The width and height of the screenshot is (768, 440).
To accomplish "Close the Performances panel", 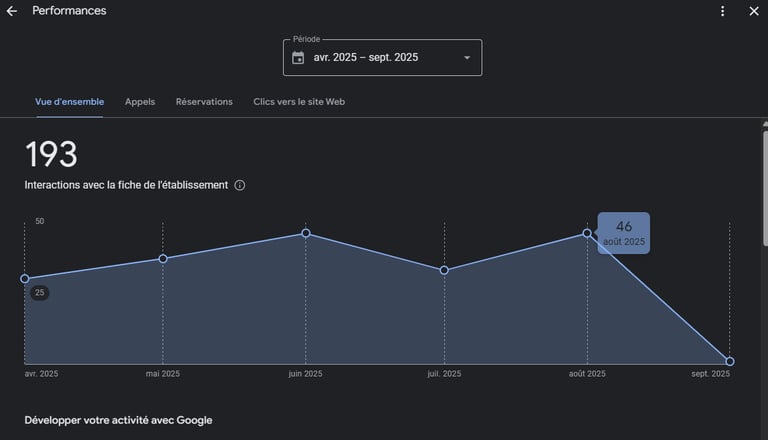I will [754, 11].
